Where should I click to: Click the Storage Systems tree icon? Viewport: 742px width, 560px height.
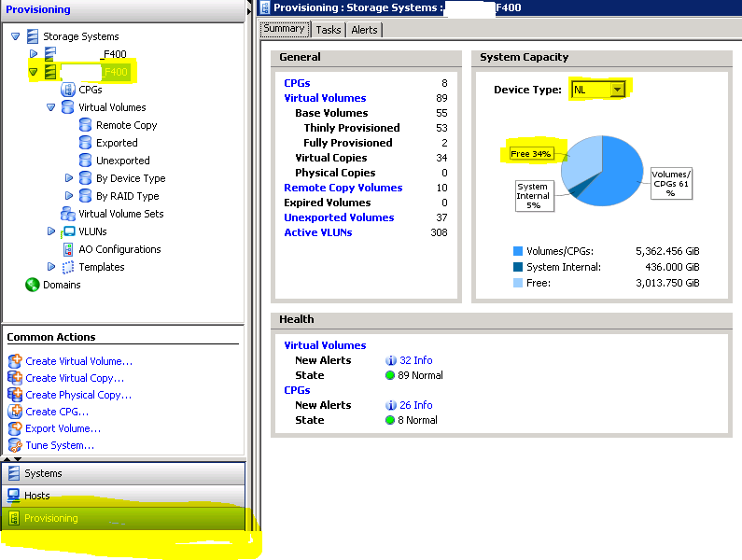point(33,36)
